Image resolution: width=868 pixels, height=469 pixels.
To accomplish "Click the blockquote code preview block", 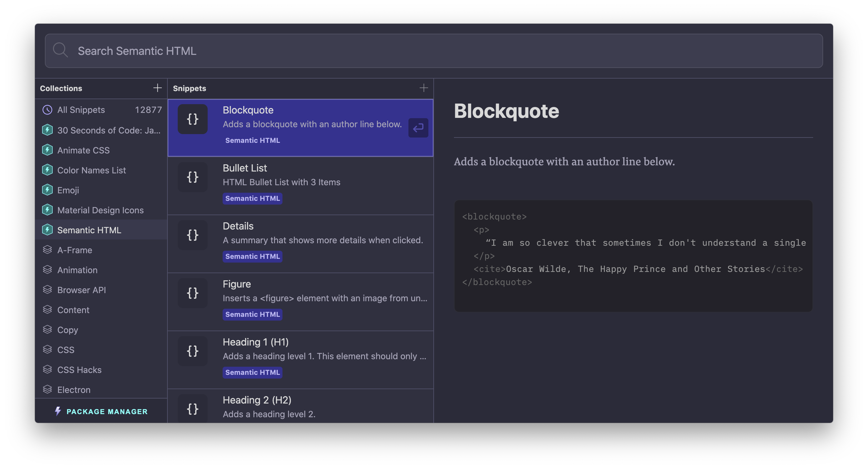I will coord(633,255).
